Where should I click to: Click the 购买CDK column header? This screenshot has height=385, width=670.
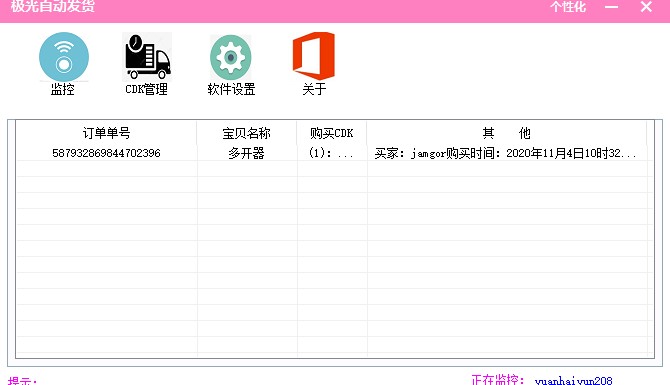coord(332,133)
